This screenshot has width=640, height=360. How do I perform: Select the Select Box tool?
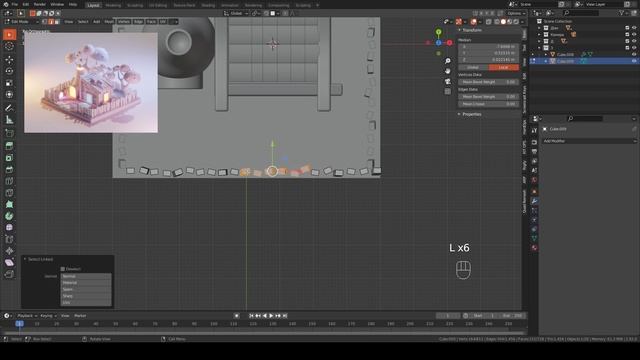(x=9, y=35)
